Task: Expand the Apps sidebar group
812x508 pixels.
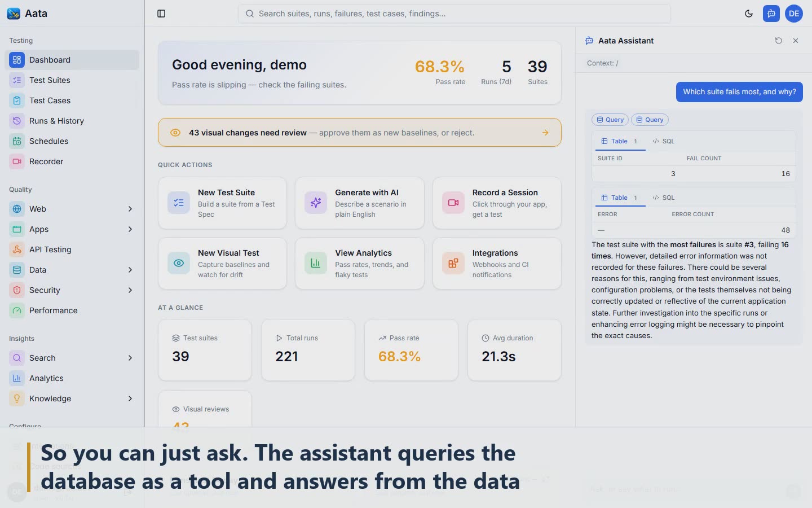Action: (x=72, y=229)
